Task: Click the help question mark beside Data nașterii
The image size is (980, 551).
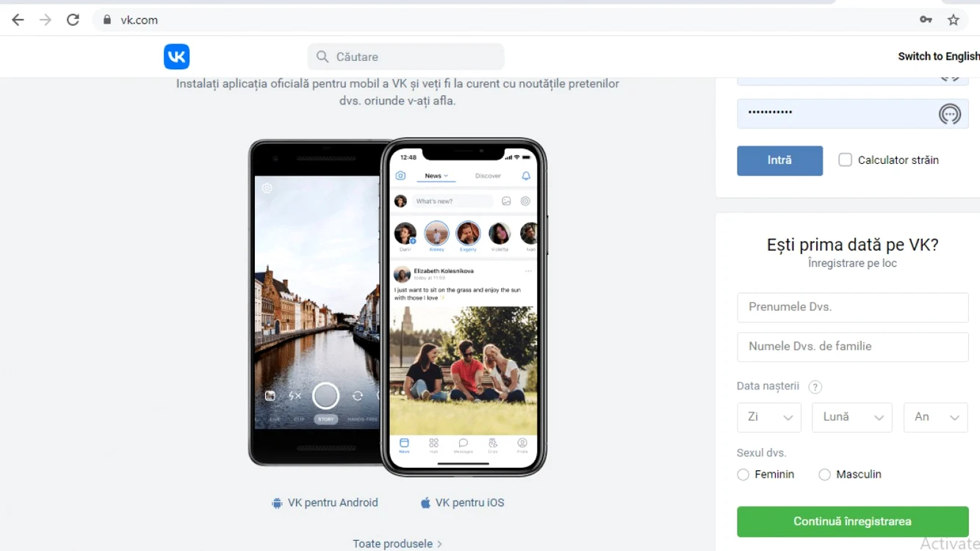Action: point(815,386)
